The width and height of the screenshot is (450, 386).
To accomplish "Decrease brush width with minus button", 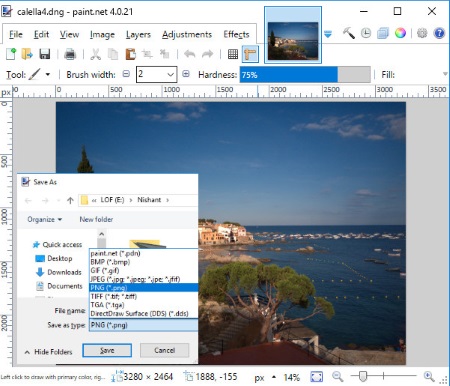I will (126, 74).
